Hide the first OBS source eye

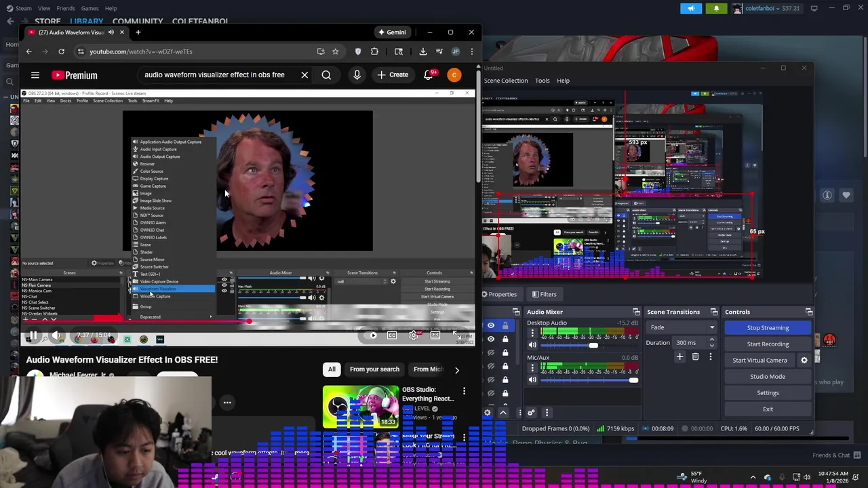coord(491,325)
